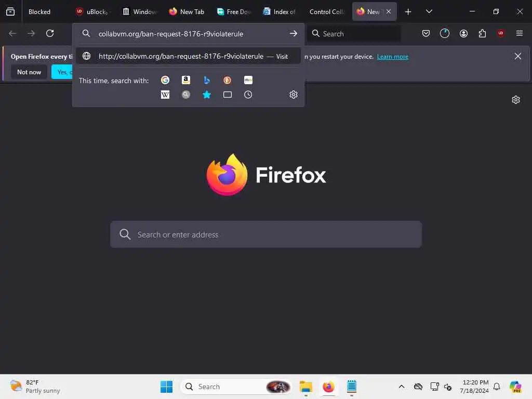Open uBlock Origin toolbar icon
This screenshot has height=399, width=532.
501,33
